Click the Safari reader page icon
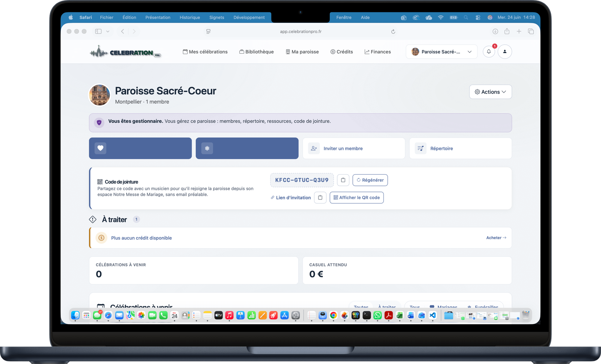This screenshot has width=601, height=364. click(x=208, y=32)
